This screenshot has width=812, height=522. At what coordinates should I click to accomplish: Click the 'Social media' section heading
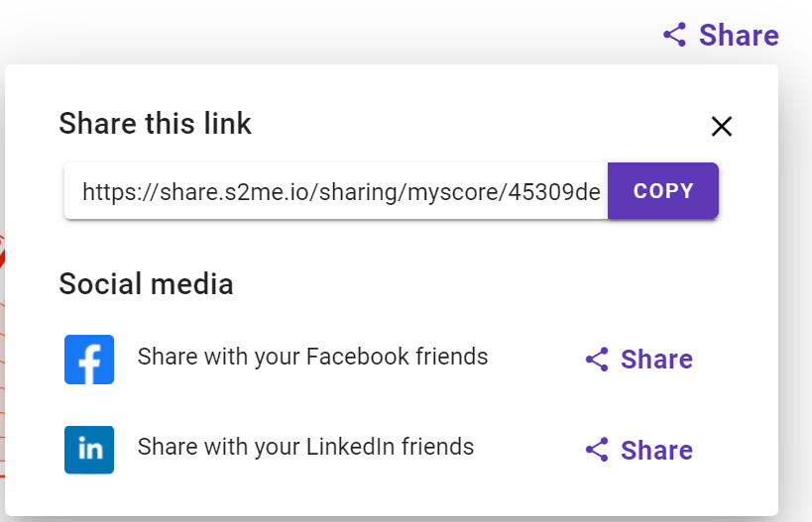146,284
